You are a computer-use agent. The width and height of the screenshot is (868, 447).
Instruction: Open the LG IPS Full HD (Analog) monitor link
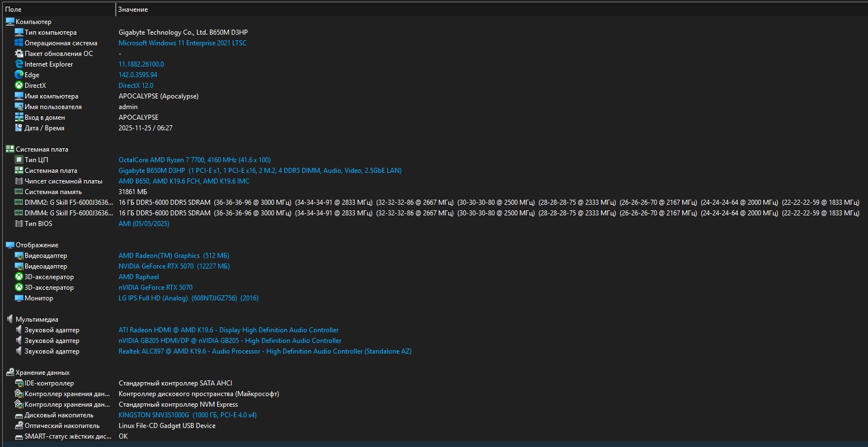pos(189,298)
